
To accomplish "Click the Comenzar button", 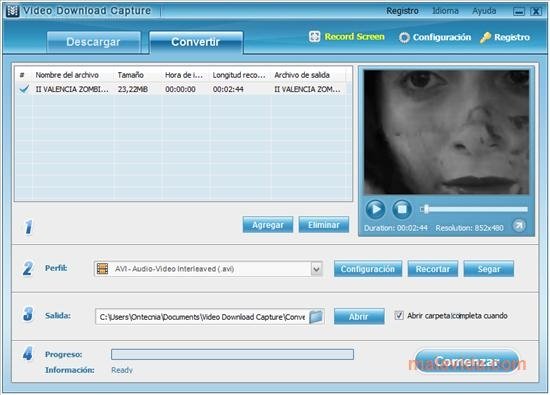I will [x=467, y=361].
